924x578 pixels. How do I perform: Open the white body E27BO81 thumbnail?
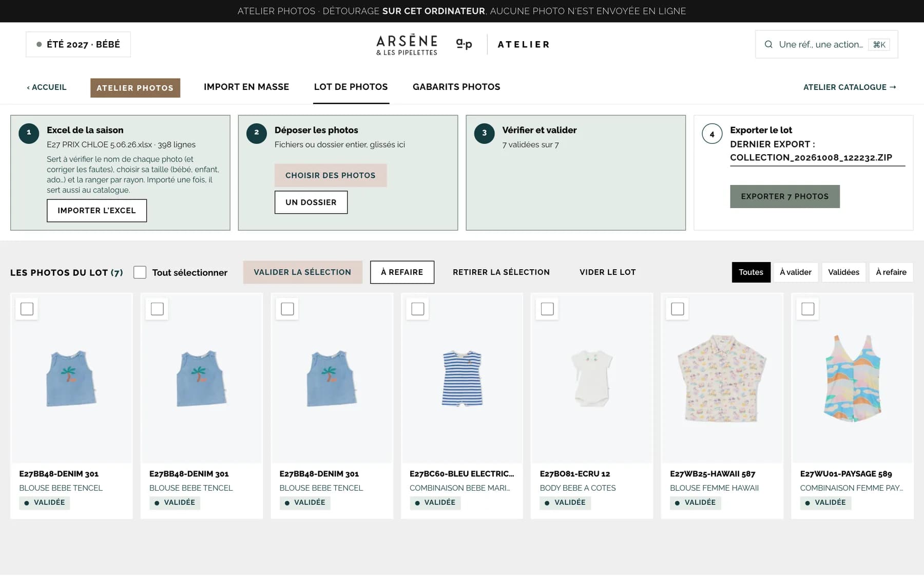click(592, 379)
